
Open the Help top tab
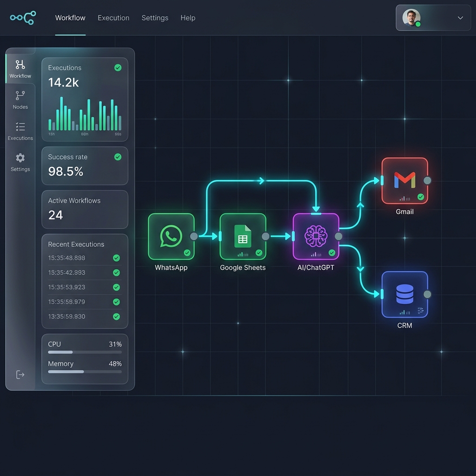pyautogui.click(x=188, y=18)
